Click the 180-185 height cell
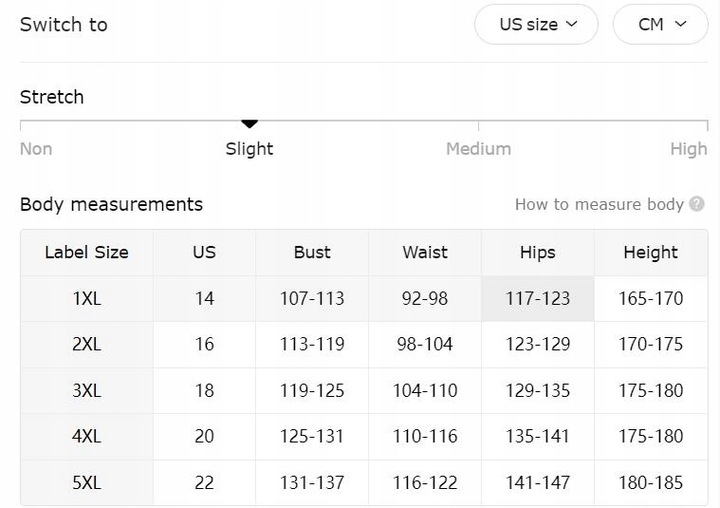 coord(651,483)
